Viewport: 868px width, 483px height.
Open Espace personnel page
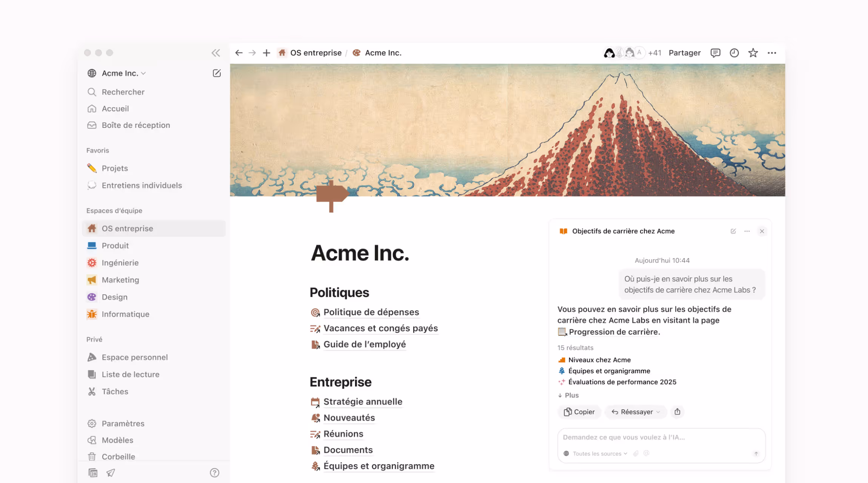coord(154,357)
